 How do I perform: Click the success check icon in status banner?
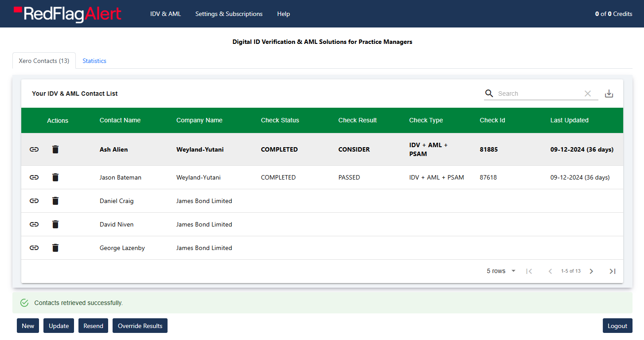pyautogui.click(x=25, y=303)
